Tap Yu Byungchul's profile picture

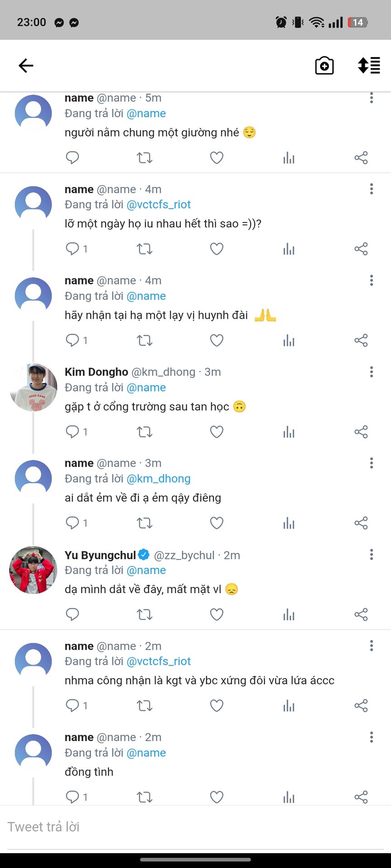(33, 570)
